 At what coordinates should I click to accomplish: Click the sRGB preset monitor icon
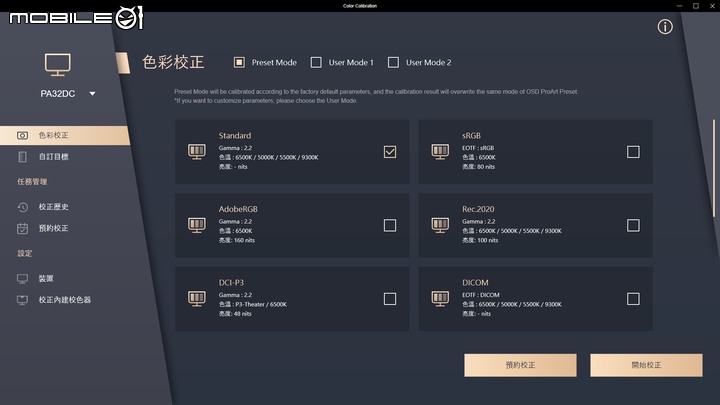440,152
